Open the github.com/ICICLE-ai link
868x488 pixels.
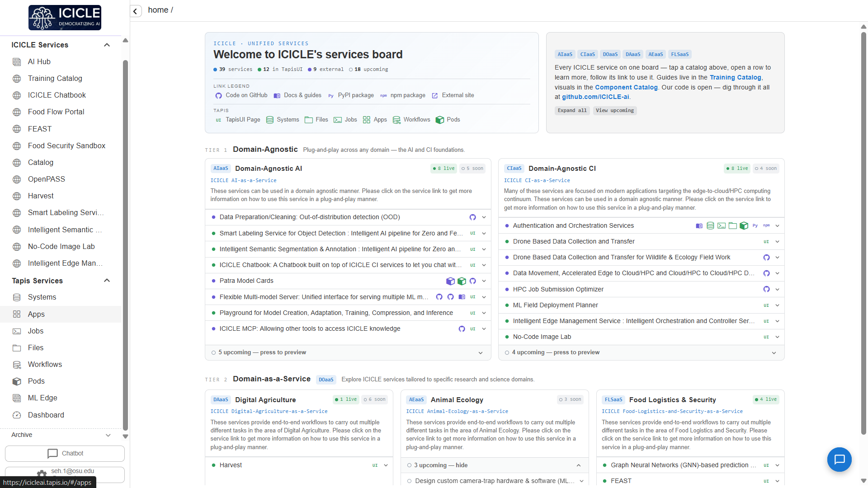tap(595, 97)
